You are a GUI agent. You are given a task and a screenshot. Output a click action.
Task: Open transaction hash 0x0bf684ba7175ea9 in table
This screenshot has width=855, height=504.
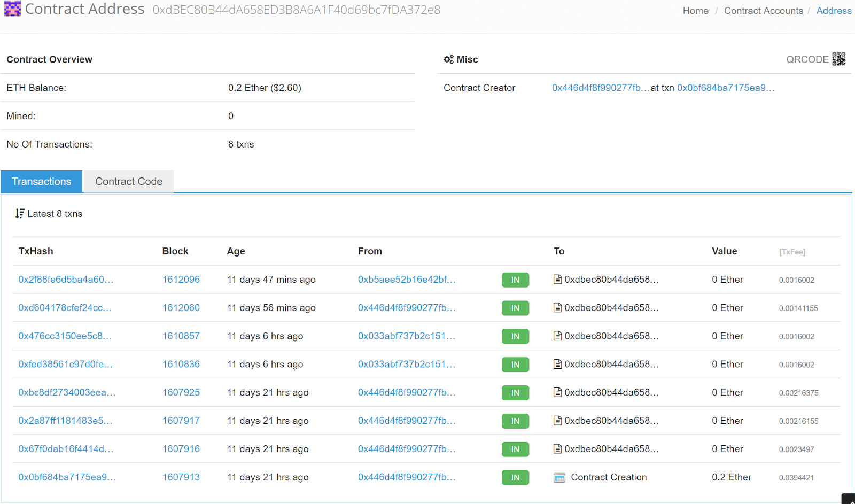(x=67, y=477)
